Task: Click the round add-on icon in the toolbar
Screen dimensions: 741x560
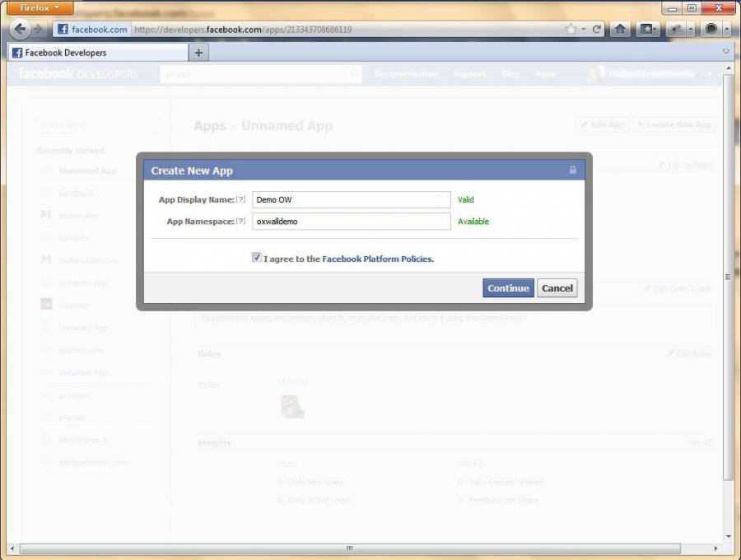Action: (x=711, y=30)
